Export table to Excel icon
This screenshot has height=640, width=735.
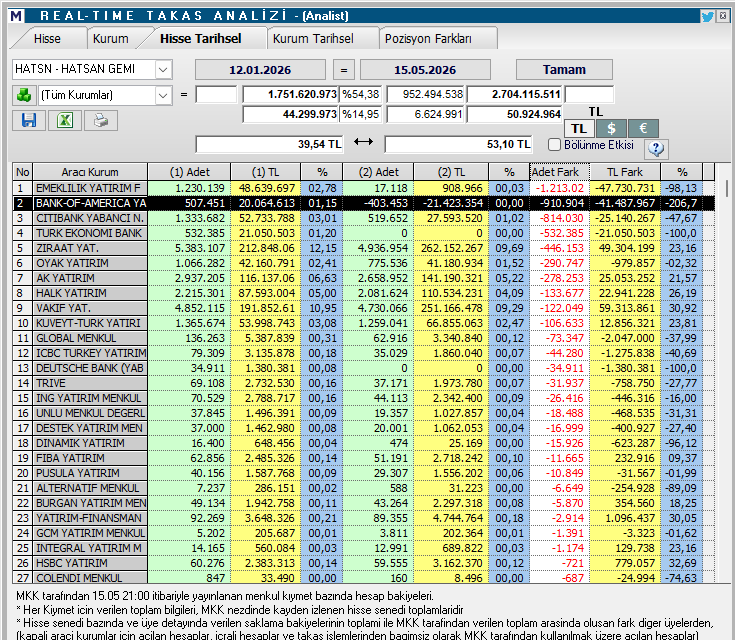pos(65,120)
